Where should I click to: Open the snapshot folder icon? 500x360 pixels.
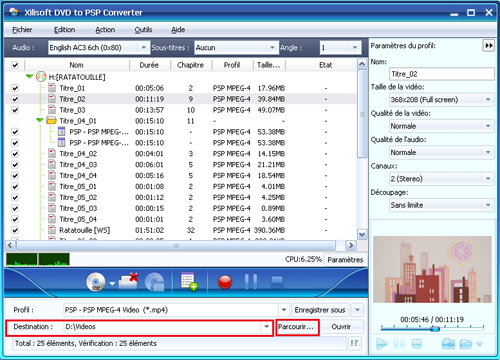click(x=466, y=344)
